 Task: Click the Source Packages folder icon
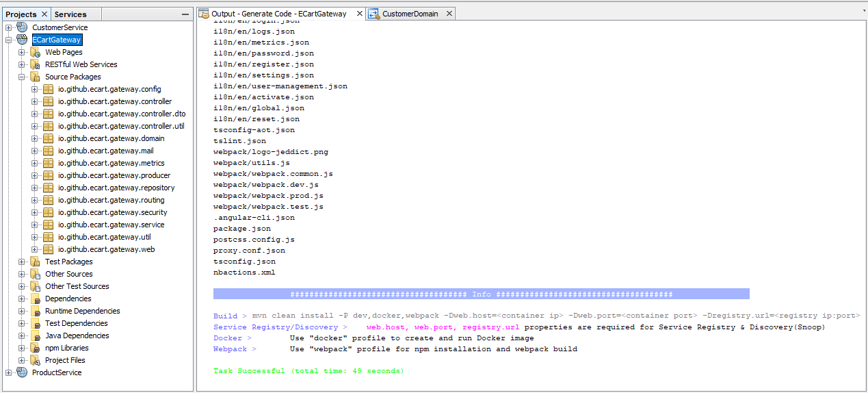click(x=35, y=77)
